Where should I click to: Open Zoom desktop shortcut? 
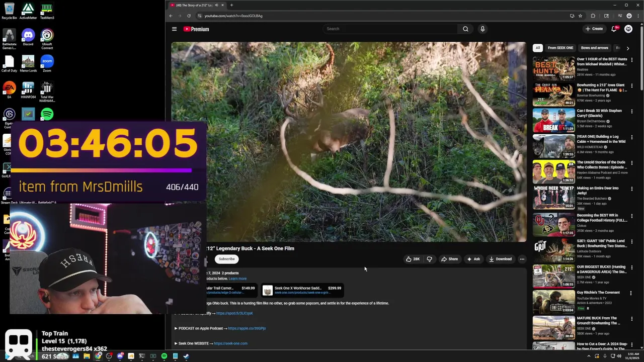click(x=47, y=63)
